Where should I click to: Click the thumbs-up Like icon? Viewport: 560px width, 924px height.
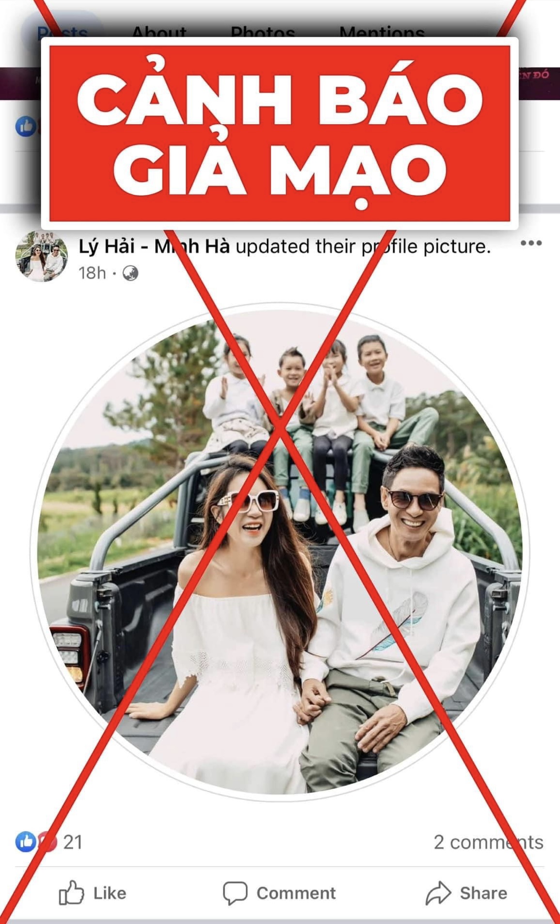click(71, 892)
